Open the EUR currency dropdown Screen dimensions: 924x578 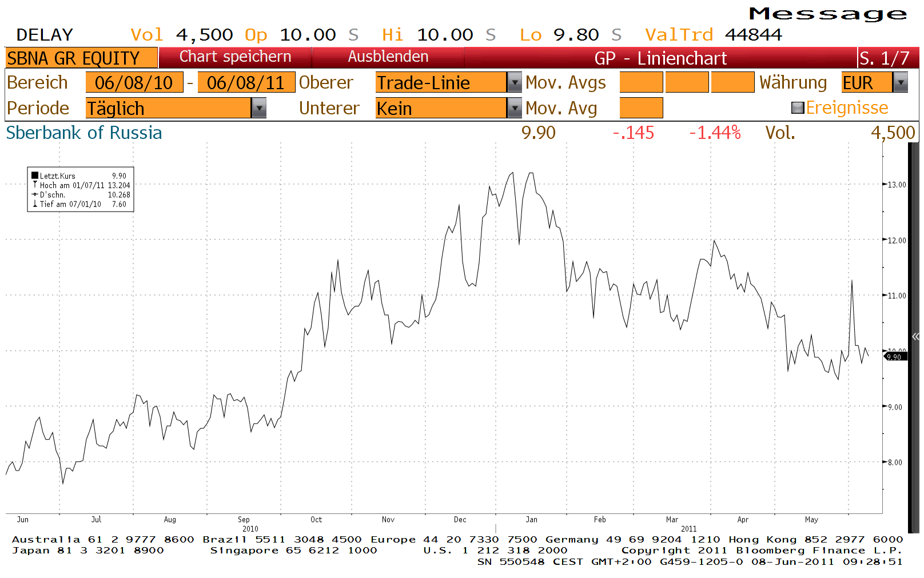(902, 82)
